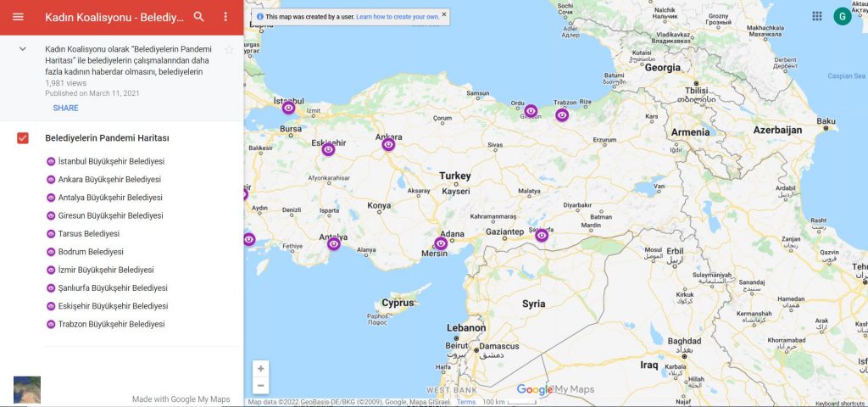Click the Konya city label

[379, 205]
